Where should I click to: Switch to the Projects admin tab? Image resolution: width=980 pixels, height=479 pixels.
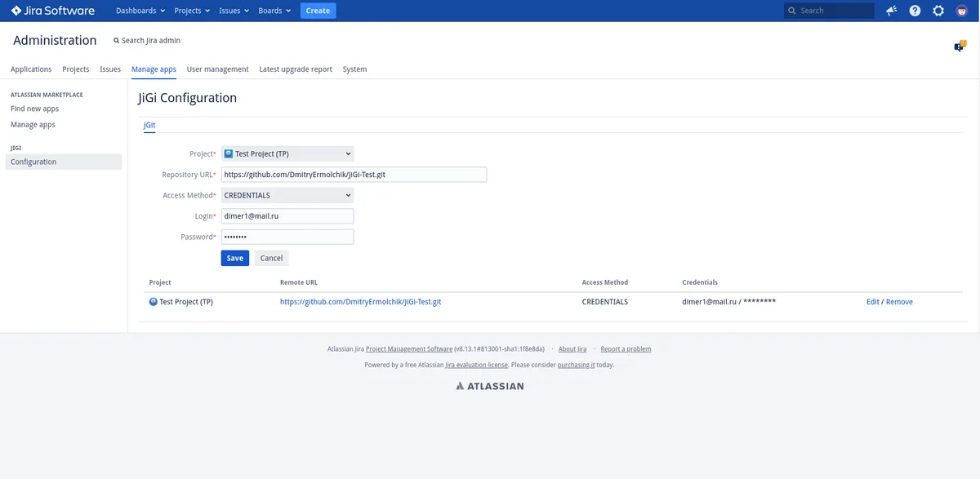point(76,69)
